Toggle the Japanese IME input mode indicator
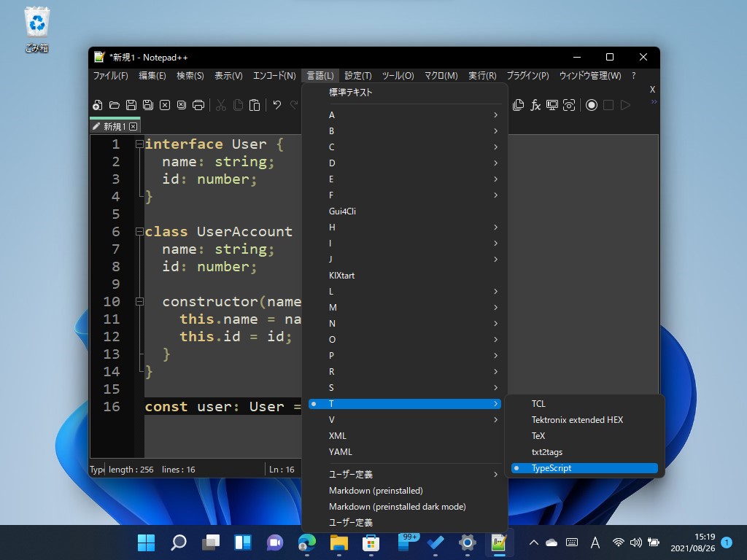The width and height of the screenshot is (747, 560). [x=595, y=543]
